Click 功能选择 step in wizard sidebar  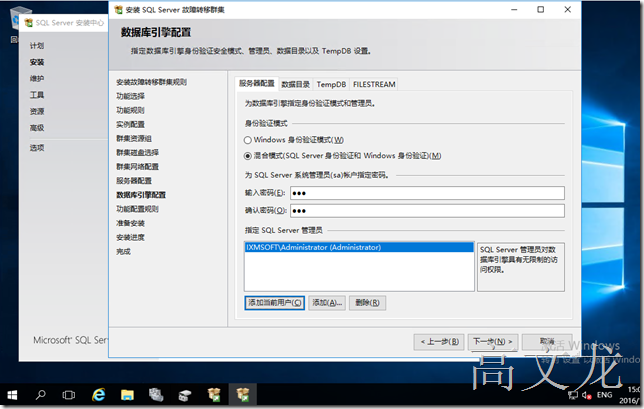pos(130,96)
